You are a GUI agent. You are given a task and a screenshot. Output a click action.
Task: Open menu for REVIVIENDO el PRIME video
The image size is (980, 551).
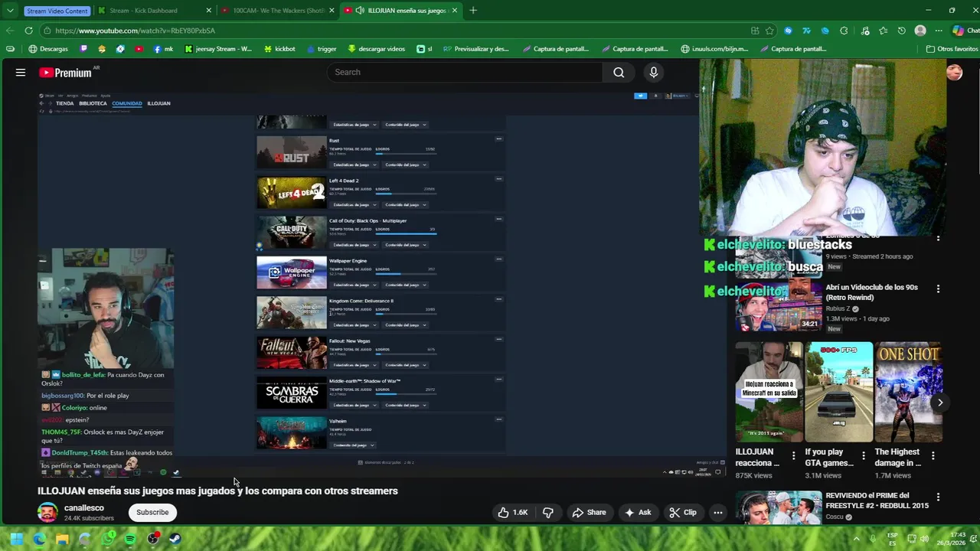938,497
